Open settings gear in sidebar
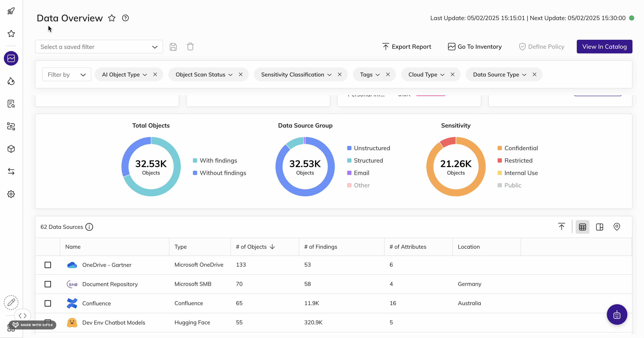This screenshot has width=644, height=338. click(11, 194)
